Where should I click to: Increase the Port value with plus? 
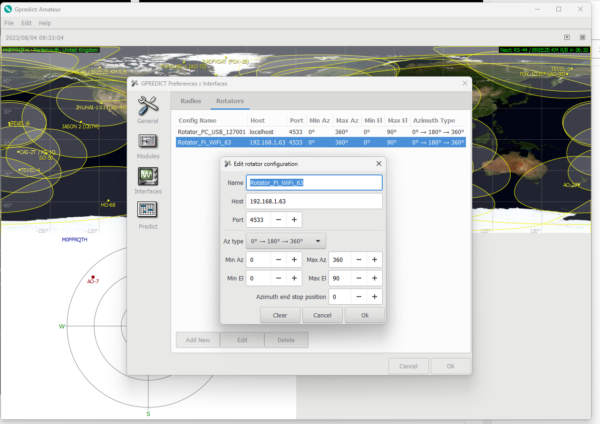pyautogui.click(x=294, y=220)
